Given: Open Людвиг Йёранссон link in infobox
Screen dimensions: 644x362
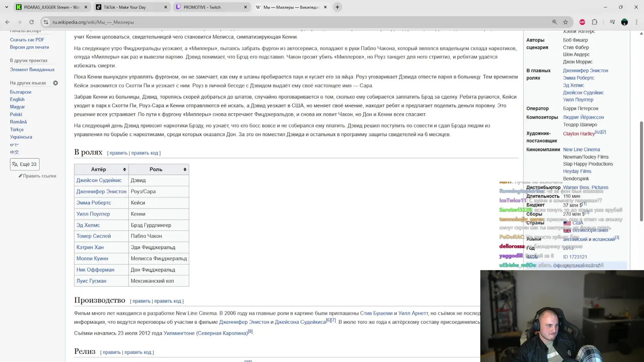Looking at the screenshot, I should point(583,117).
